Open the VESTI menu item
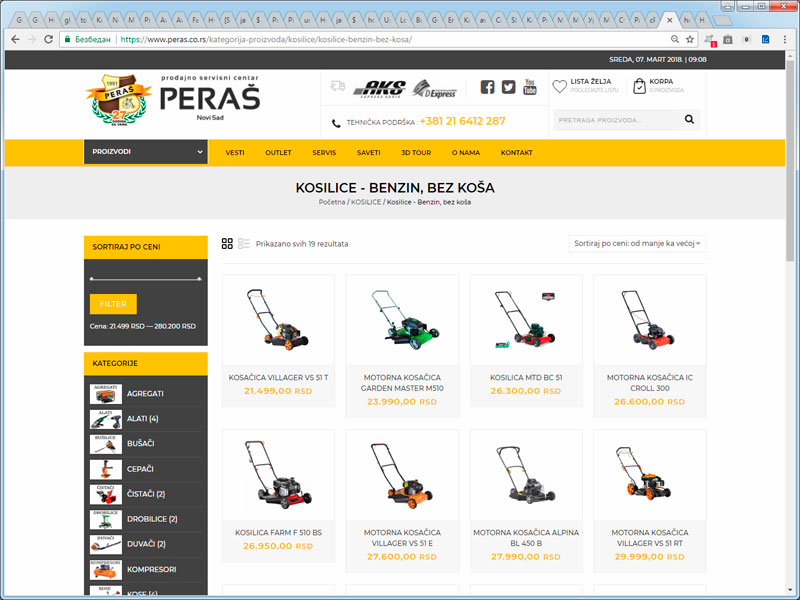Screen dimensions: 800x600 tap(235, 153)
